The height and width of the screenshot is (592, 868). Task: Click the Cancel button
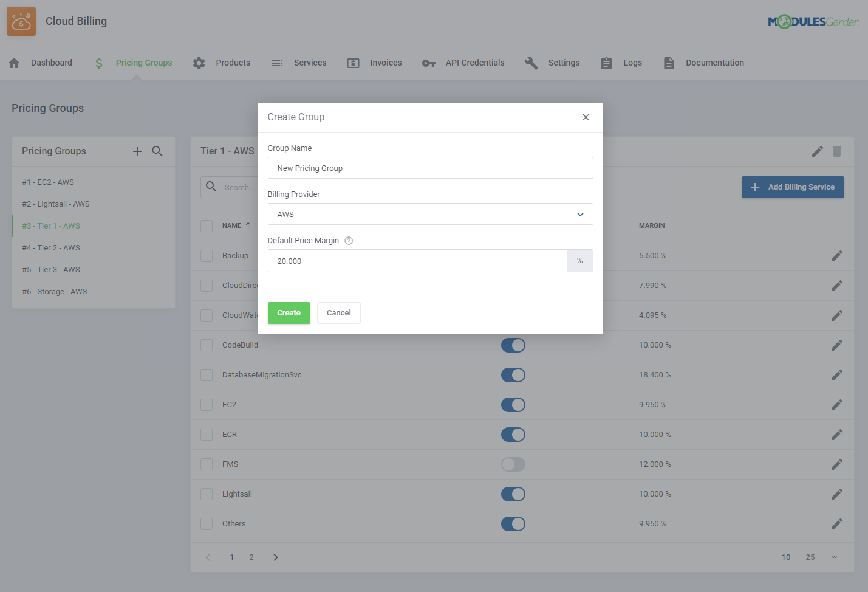(x=339, y=313)
